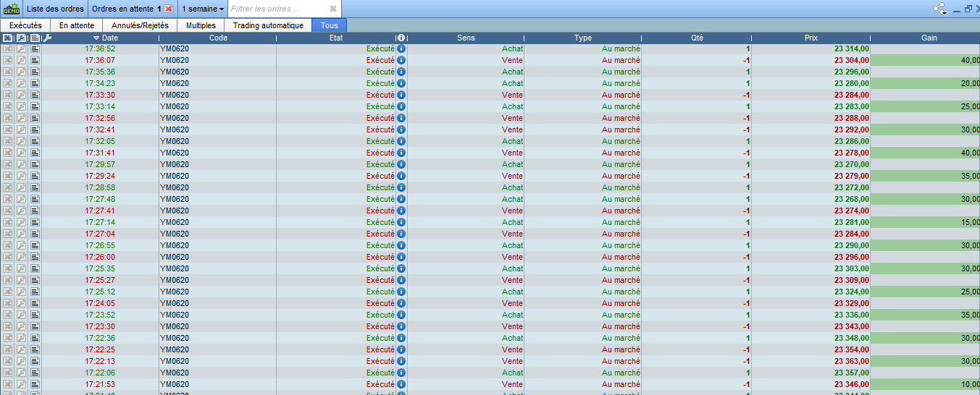Click modify icon for the 17:24:05 order
Image resolution: width=980 pixels, height=395 pixels.
(22, 303)
